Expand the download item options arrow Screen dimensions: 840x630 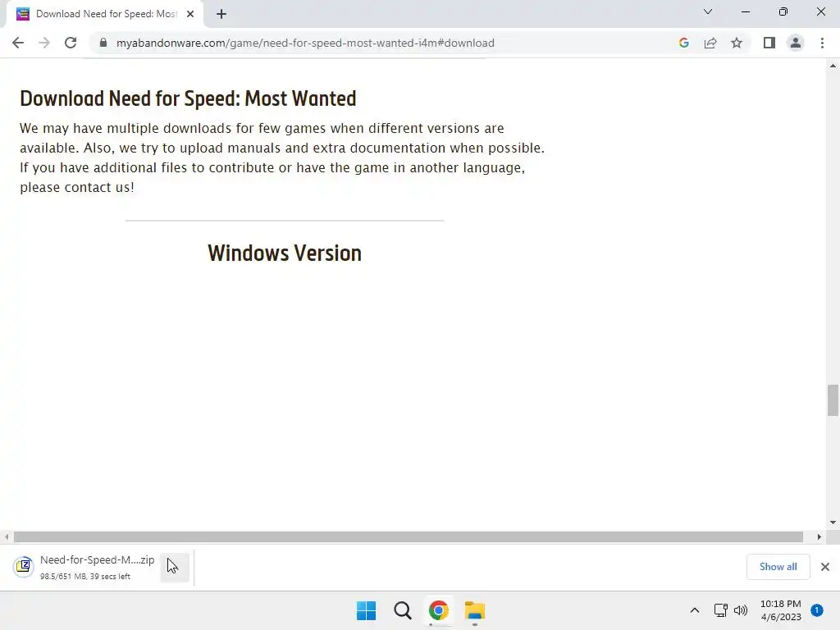click(x=175, y=567)
